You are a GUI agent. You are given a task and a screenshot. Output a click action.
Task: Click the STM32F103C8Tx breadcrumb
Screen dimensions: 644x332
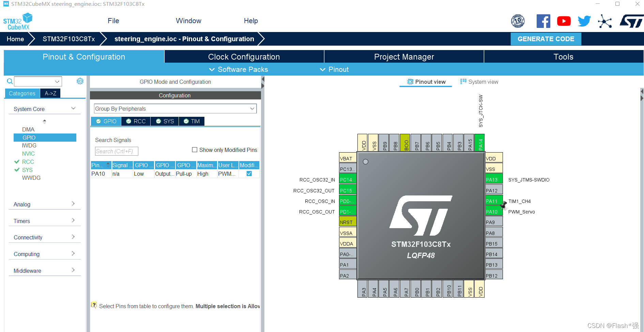tap(68, 39)
